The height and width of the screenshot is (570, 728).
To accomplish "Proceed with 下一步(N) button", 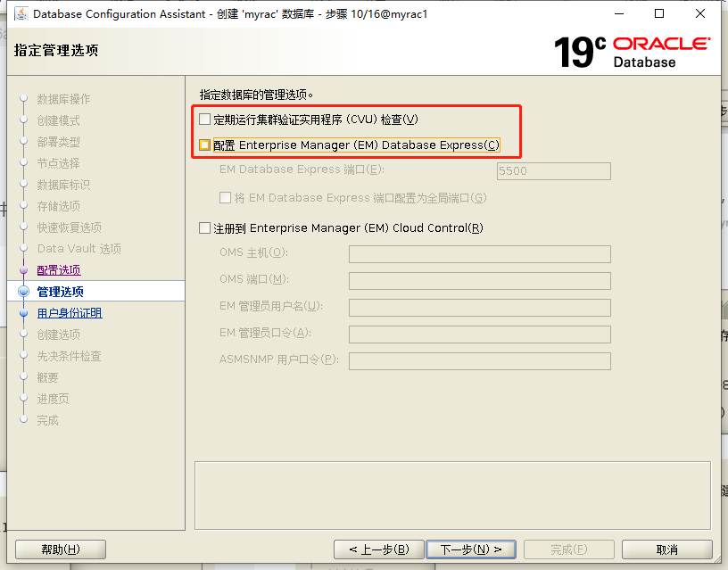I will (471, 549).
